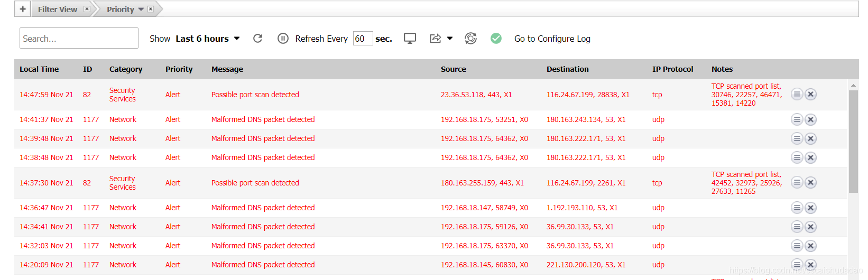Add a new filter with plus button
The height and width of the screenshot is (280, 868).
point(23,9)
